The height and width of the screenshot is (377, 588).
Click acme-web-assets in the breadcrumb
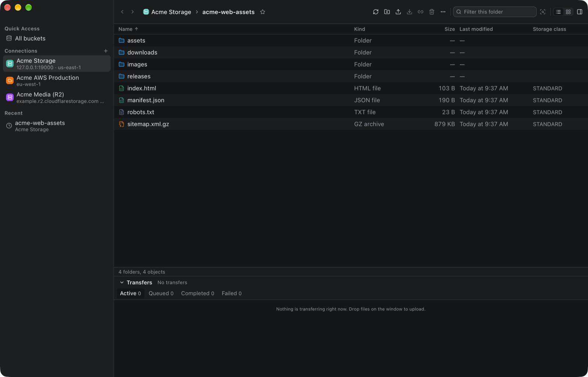228,12
